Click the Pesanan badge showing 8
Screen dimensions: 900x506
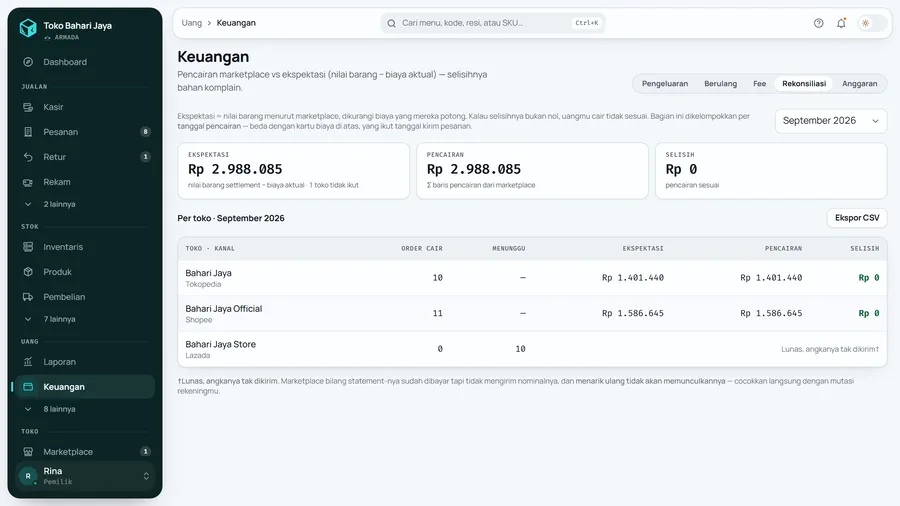(x=145, y=132)
